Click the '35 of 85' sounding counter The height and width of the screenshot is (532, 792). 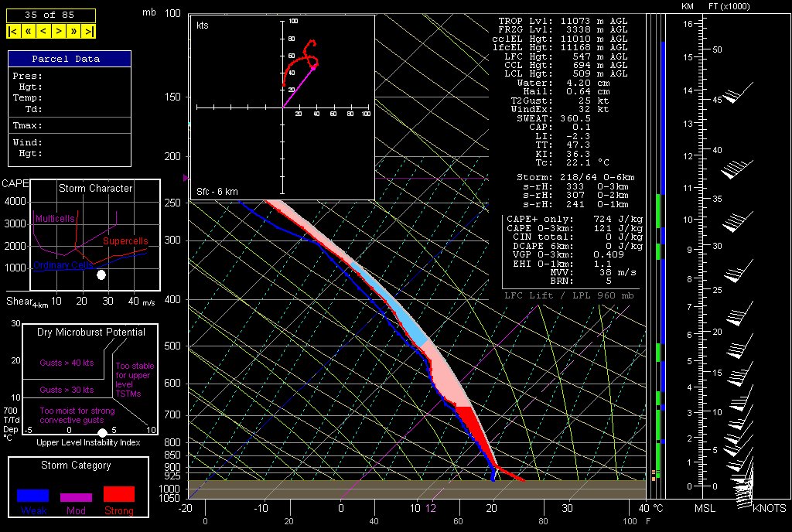pyautogui.click(x=51, y=15)
